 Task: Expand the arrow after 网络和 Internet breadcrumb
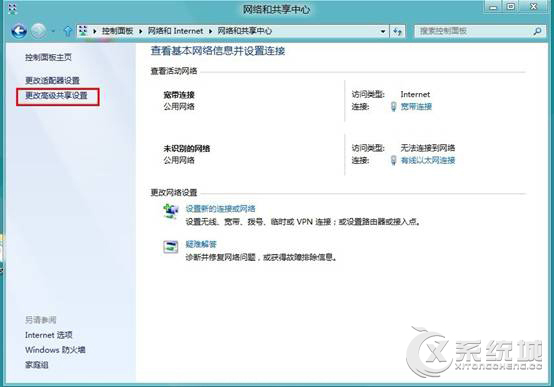pyautogui.click(x=211, y=31)
